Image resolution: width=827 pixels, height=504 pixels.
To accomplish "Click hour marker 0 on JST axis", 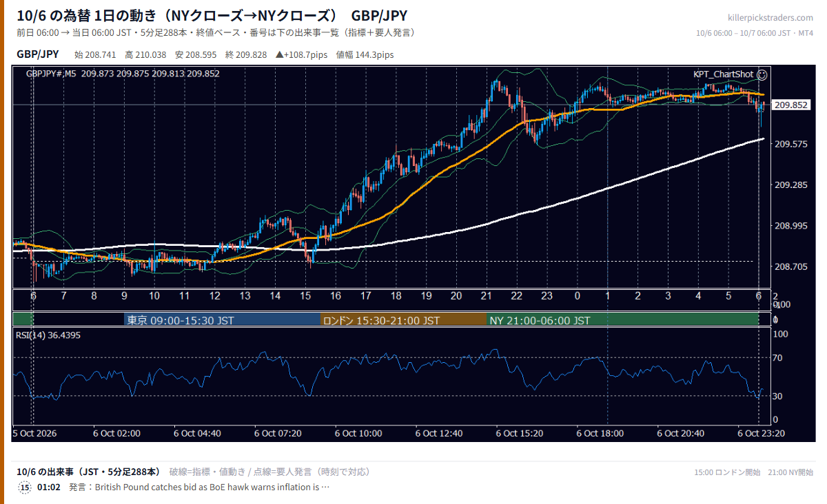I will (577, 295).
